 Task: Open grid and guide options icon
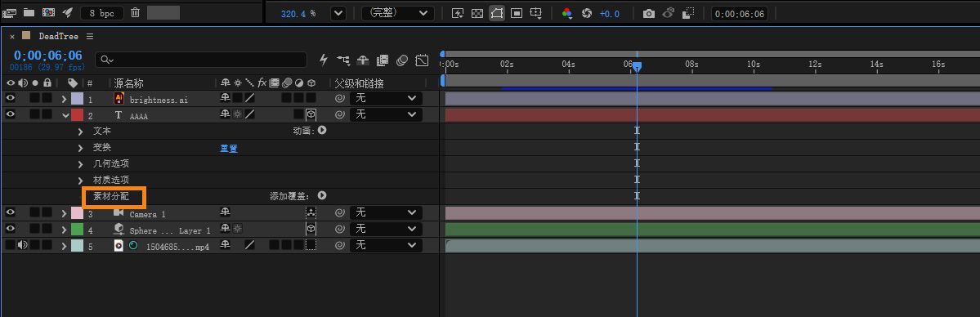click(x=536, y=13)
